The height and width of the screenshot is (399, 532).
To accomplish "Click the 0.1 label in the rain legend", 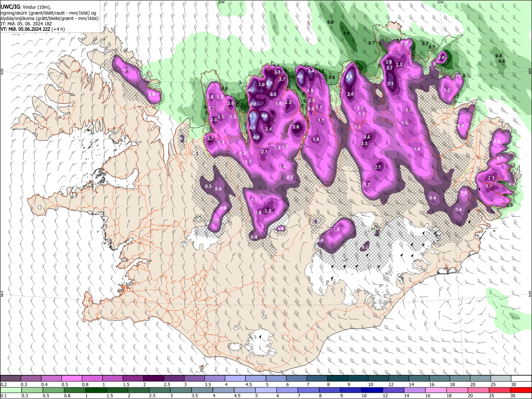I will pyautogui.click(x=3, y=396).
